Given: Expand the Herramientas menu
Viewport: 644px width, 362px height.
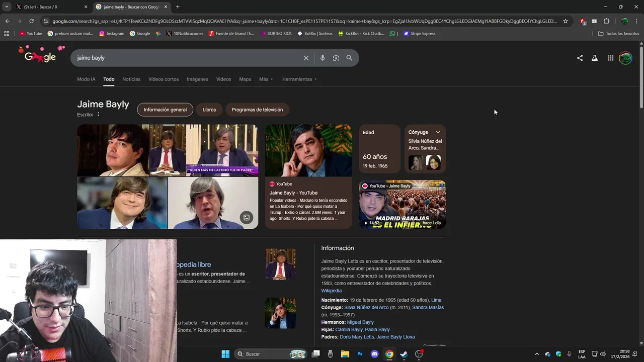Looking at the screenshot, I should click(x=299, y=79).
